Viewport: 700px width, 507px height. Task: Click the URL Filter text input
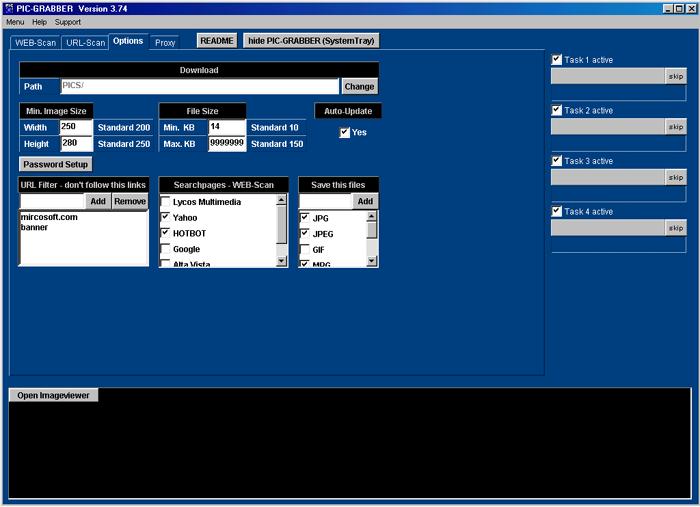52,201
